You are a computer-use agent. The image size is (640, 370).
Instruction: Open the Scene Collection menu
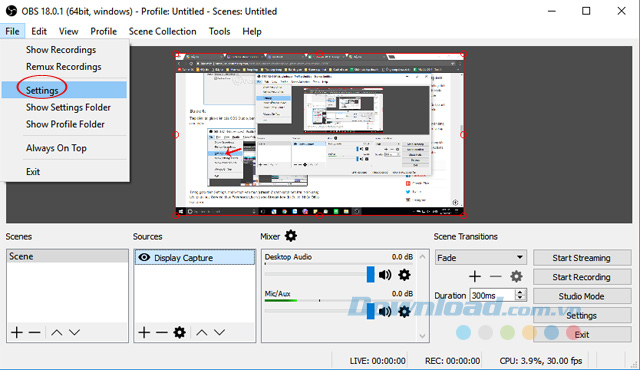[x=162, y=31]
